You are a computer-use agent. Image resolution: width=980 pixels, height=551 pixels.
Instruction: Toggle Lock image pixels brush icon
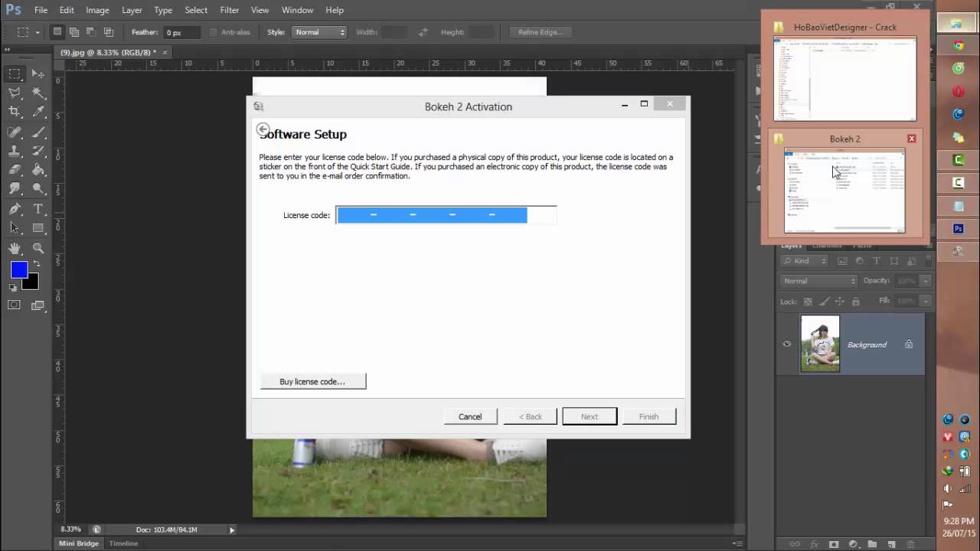(x=824, y=302)
